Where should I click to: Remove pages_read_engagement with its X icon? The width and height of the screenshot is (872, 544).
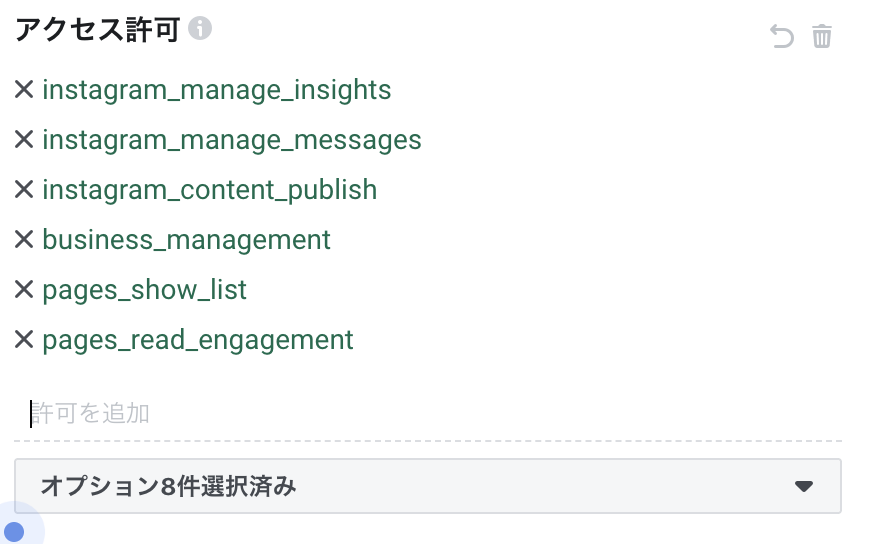24,339
